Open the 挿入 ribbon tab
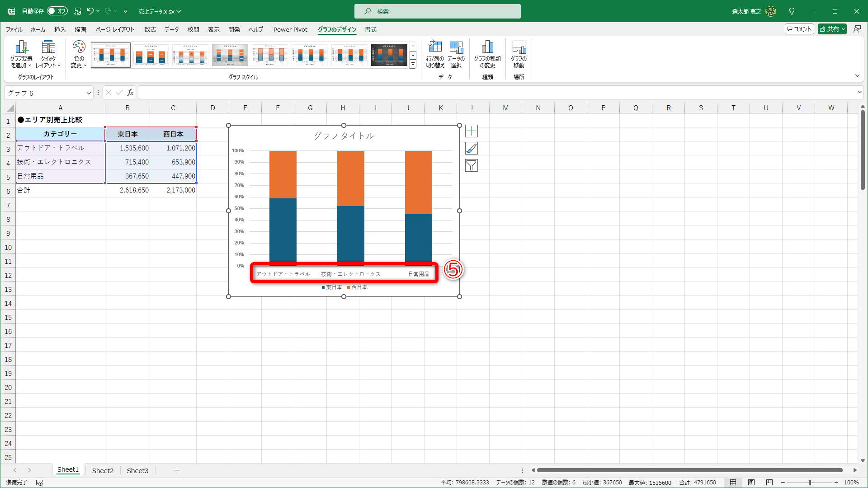The image size is (868, 488). coord(60,29)
